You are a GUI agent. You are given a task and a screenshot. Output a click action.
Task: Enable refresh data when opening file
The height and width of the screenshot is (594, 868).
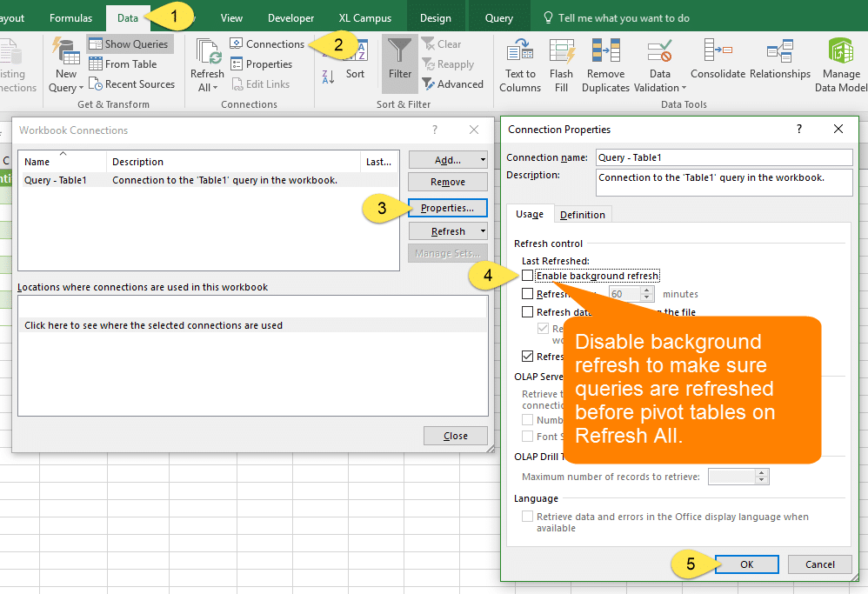[x=528, y=312]
